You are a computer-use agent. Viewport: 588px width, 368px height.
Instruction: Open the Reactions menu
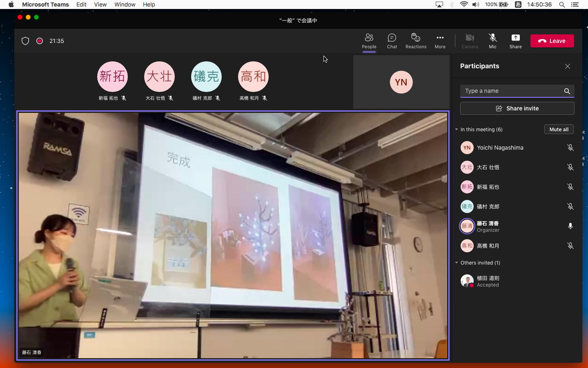pyautogui.click(x=416, y=41)
